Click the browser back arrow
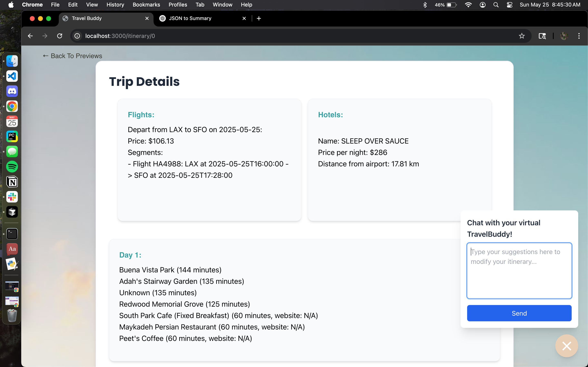 pos(30,36)
